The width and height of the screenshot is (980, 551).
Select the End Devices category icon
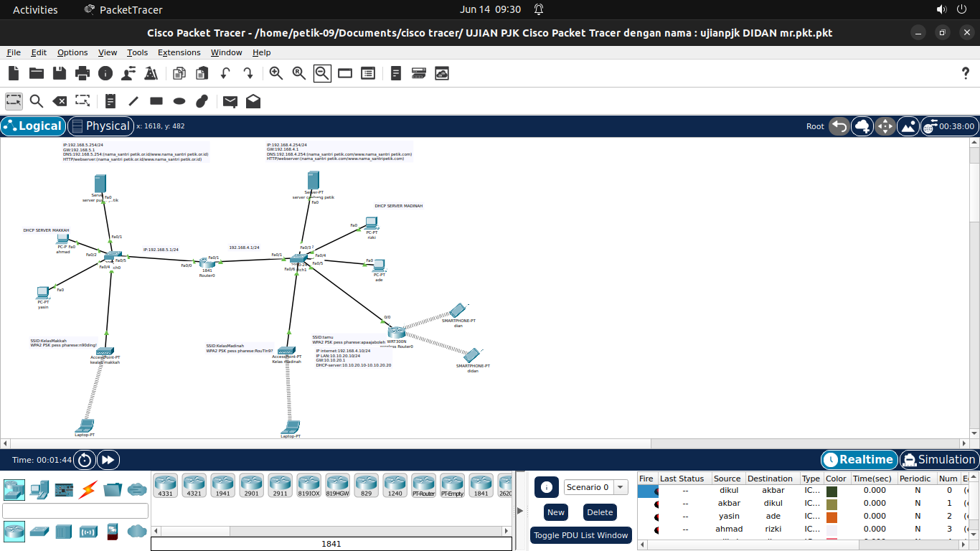pos(39,490)
